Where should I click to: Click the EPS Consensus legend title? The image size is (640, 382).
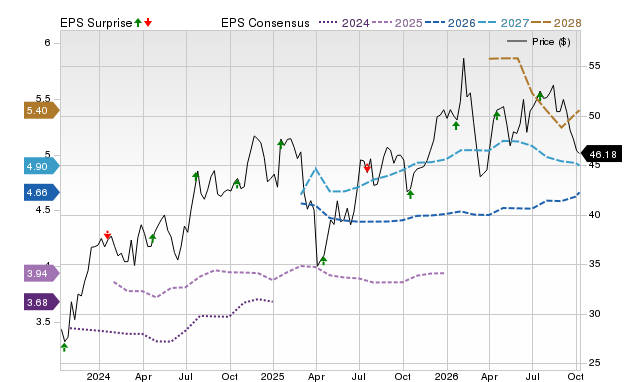tap(265, 23)
